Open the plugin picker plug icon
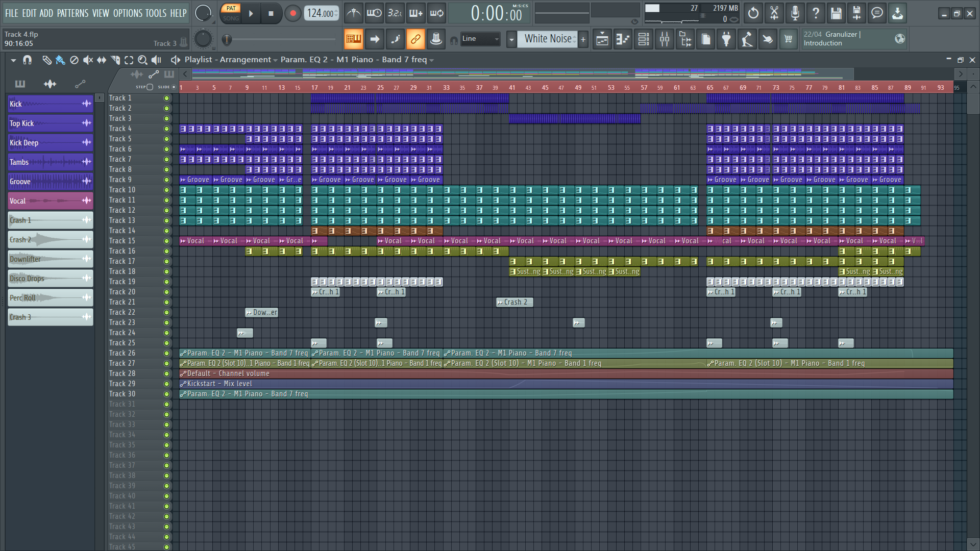This screenshot has width=980, height=551. (x=726, y=39)
